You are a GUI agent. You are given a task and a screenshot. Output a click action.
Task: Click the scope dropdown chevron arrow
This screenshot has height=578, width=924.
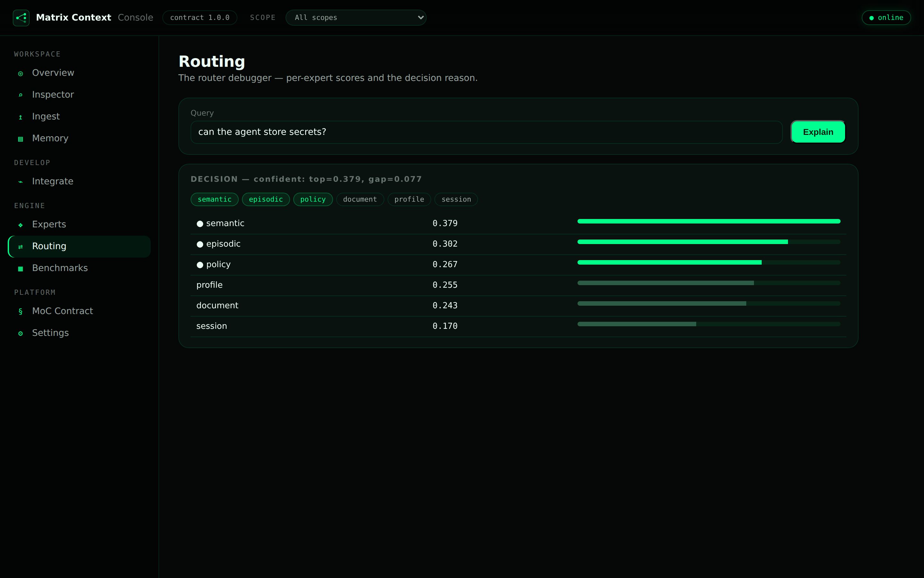(420, 18)
